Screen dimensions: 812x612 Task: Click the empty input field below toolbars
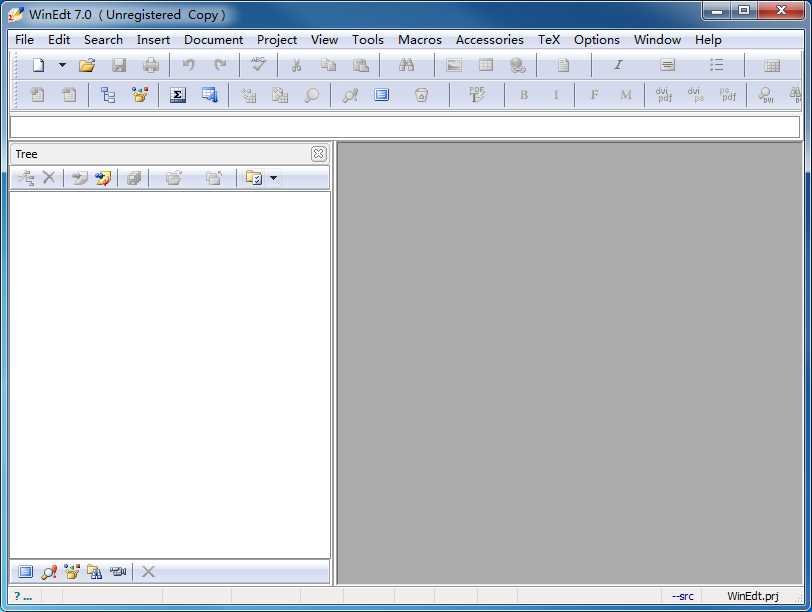(405, 127)
